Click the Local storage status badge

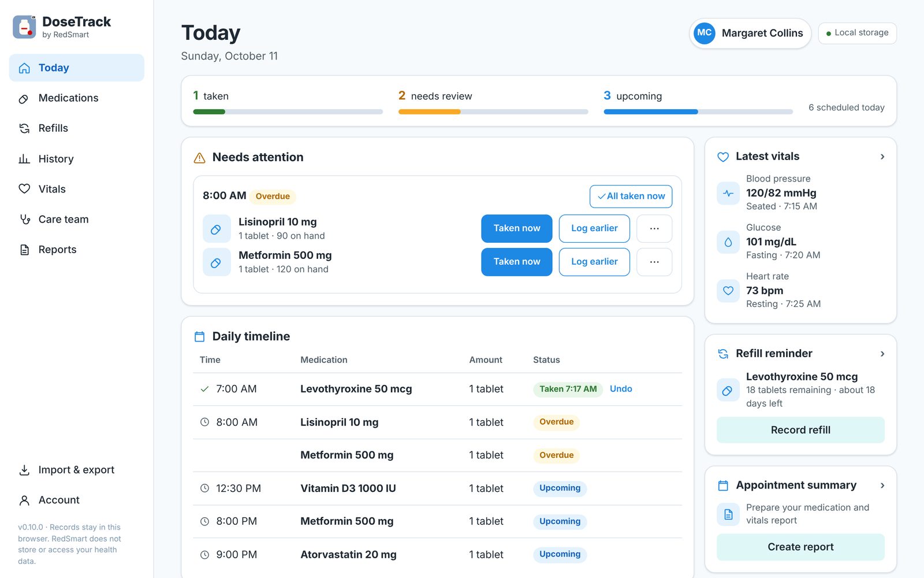point(857,33)
